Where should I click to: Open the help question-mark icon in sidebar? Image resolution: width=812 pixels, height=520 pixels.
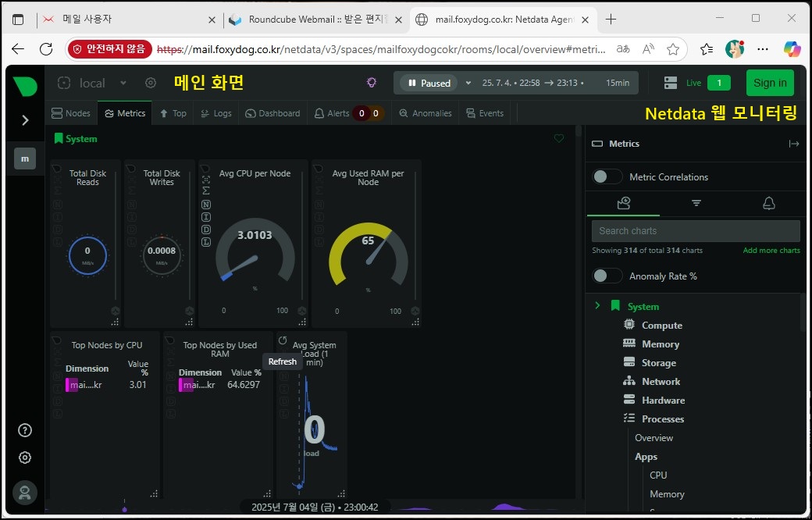[x=25, y=430]
